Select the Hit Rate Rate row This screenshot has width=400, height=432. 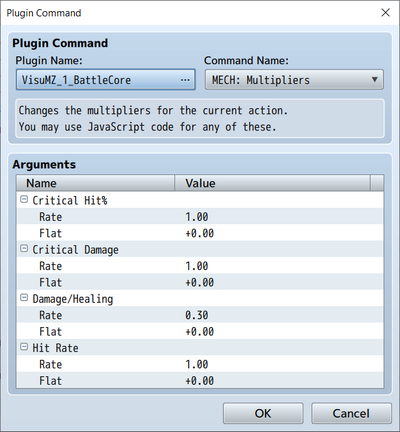coord(200,364)
